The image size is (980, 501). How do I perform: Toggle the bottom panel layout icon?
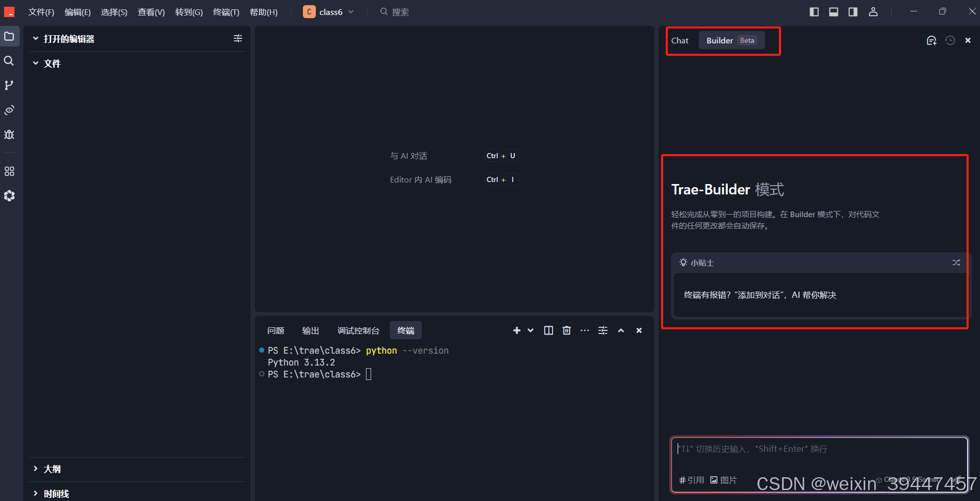tap(834, 11)
